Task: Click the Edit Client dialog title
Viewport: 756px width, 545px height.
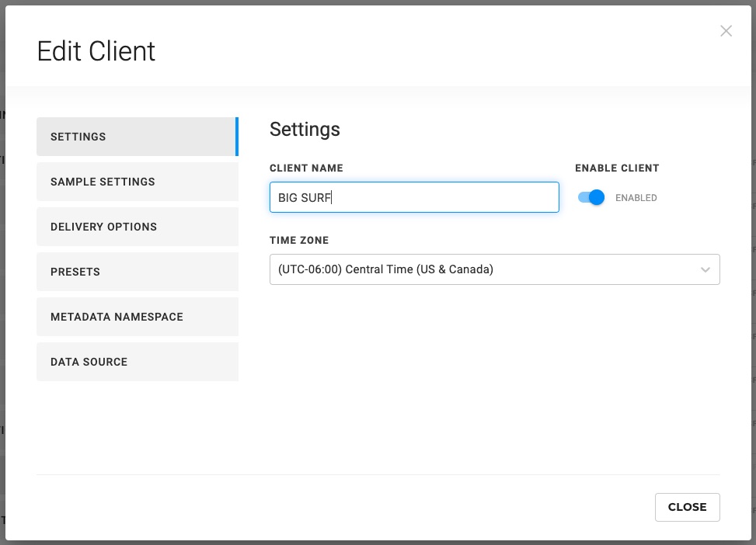Action: click(96, 51)
